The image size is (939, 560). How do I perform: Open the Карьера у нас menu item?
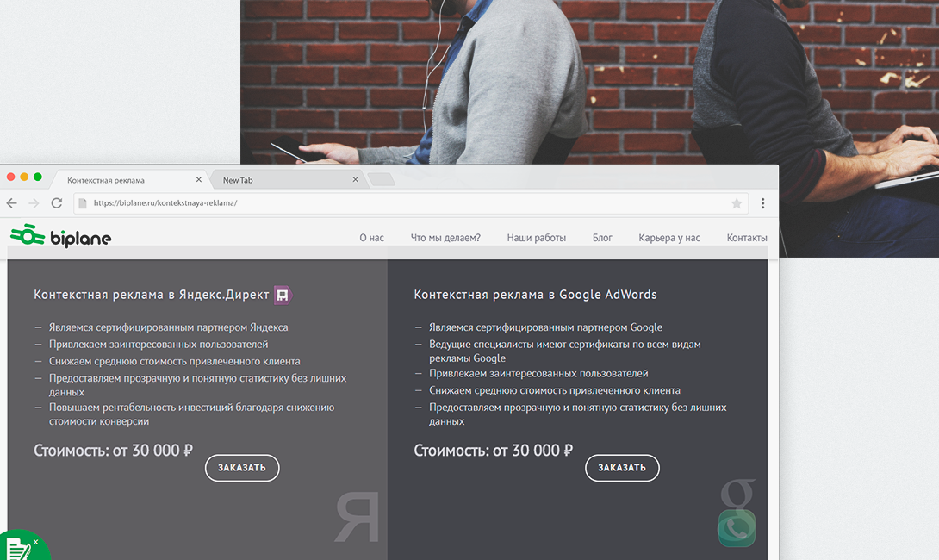point(669,238)
